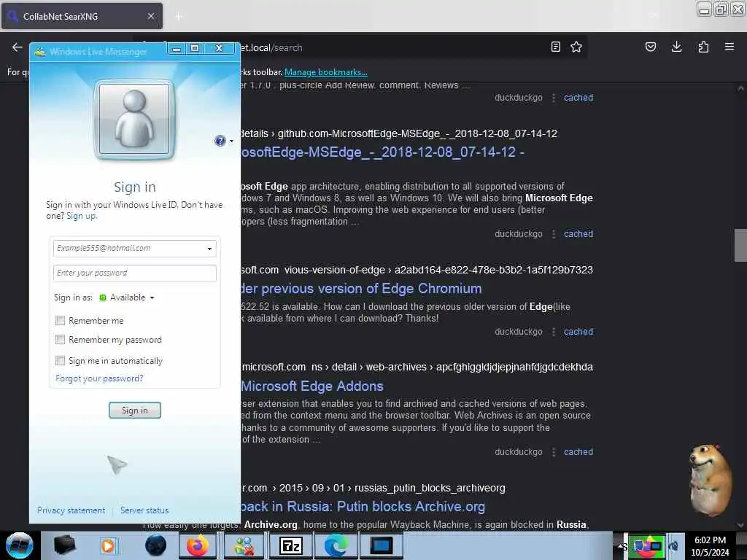
Task: Expand the email address dropdown
Action: pyautogui.click(x=209, y=249)
